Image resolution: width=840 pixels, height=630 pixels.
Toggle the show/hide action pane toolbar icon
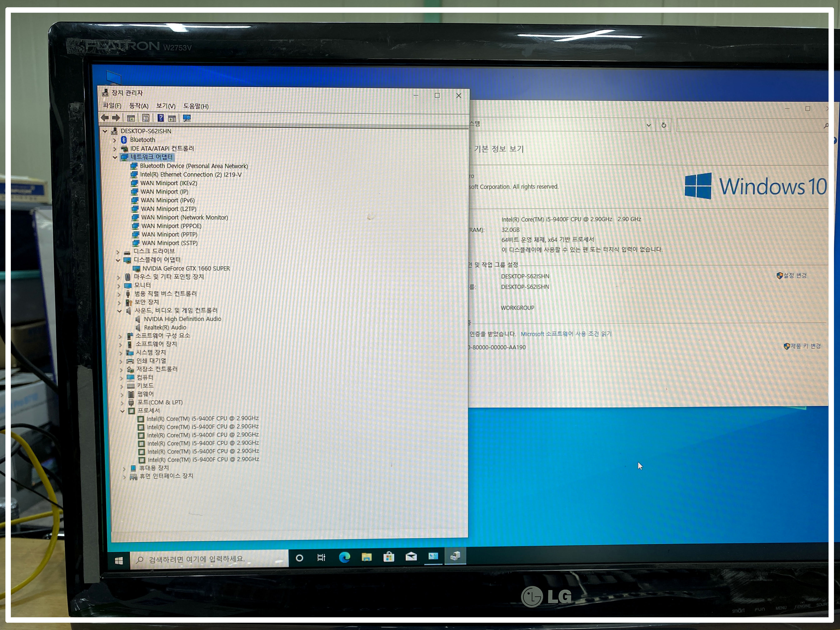click(x=172, y=118)
